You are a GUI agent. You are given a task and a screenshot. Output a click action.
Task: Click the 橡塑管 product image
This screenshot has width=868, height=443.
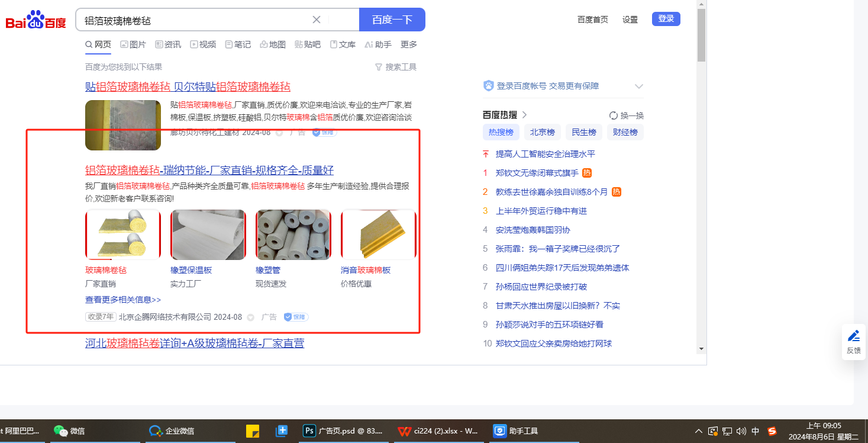(293, 235)
